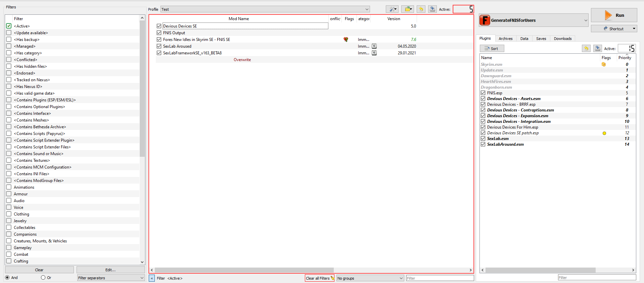Click the right arrow of the mod list scrollbar
Image resolution: width=644 pixels, height=283 pixels.
(470, 270)
